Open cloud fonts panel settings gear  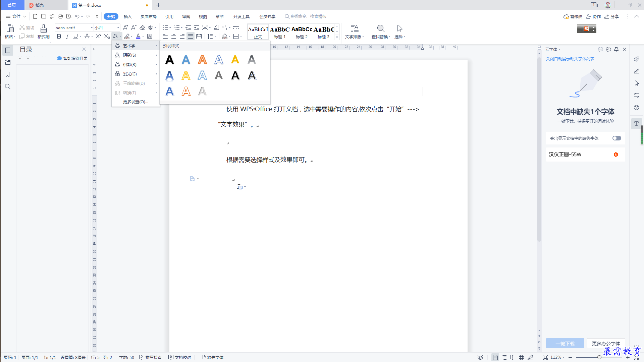coord(608,49)
